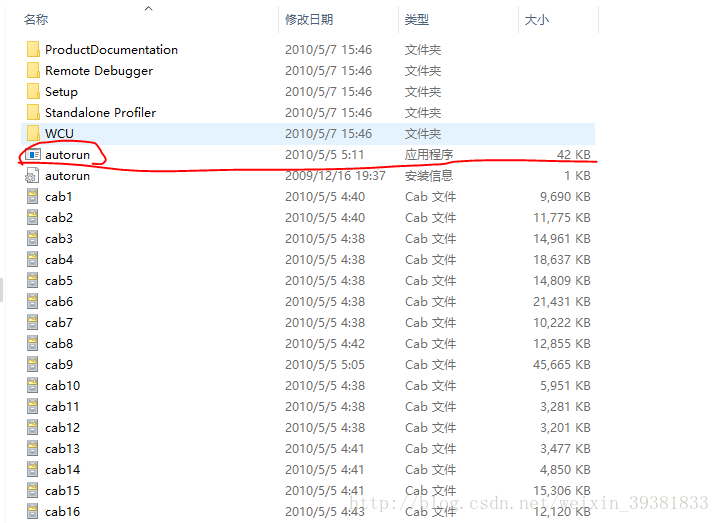Sort by the 修改日期 column header

click(309, 20)
